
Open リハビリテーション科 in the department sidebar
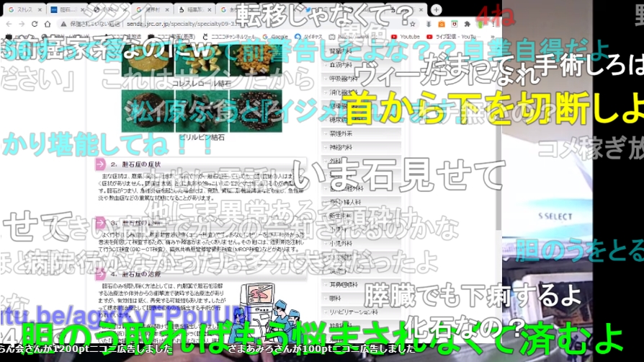pyautogui.click(x=361, y=312)
